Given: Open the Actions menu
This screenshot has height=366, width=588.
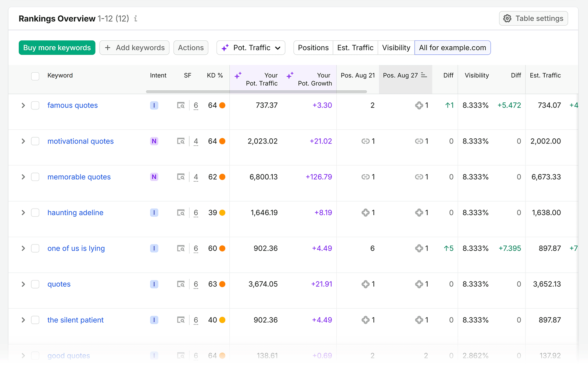Looking at the screenshot, I should tap(191, 48).
